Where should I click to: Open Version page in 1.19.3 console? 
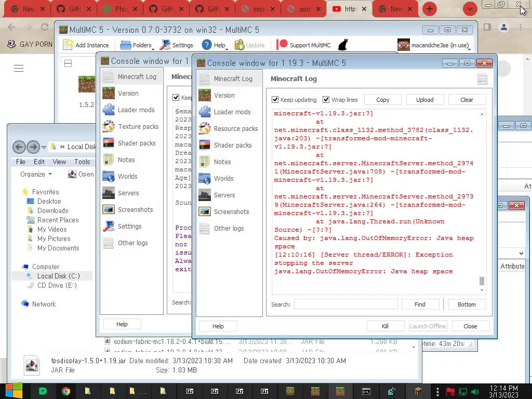click(229, 96)
